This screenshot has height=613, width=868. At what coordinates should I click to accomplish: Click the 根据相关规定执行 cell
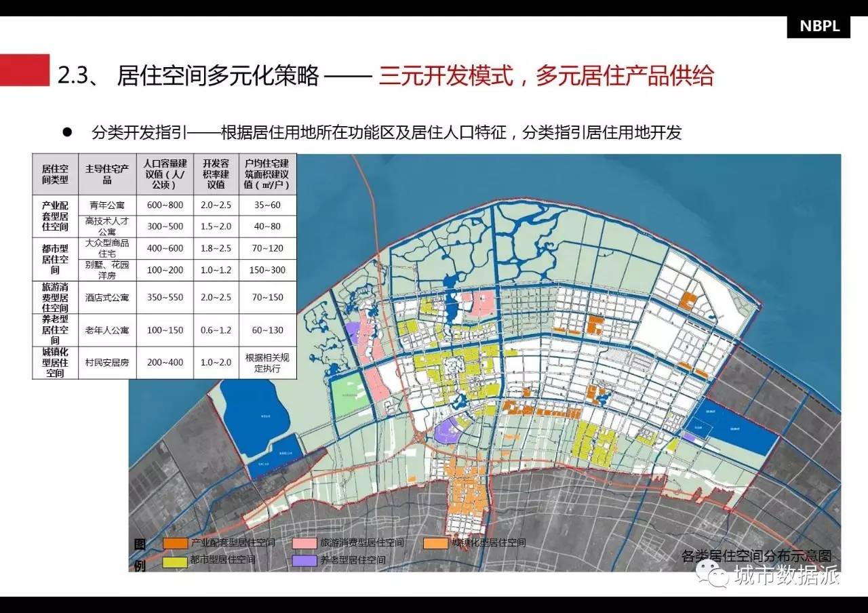pyautogui.click(x=267, y=362)
